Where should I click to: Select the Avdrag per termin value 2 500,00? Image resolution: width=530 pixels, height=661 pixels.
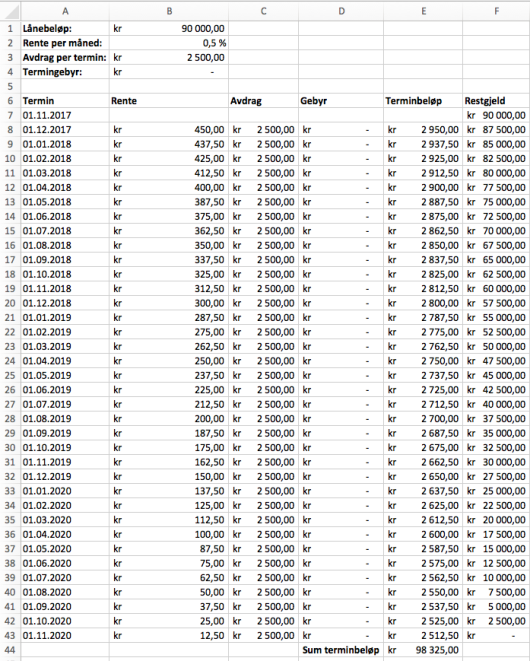tap(169, 57)
